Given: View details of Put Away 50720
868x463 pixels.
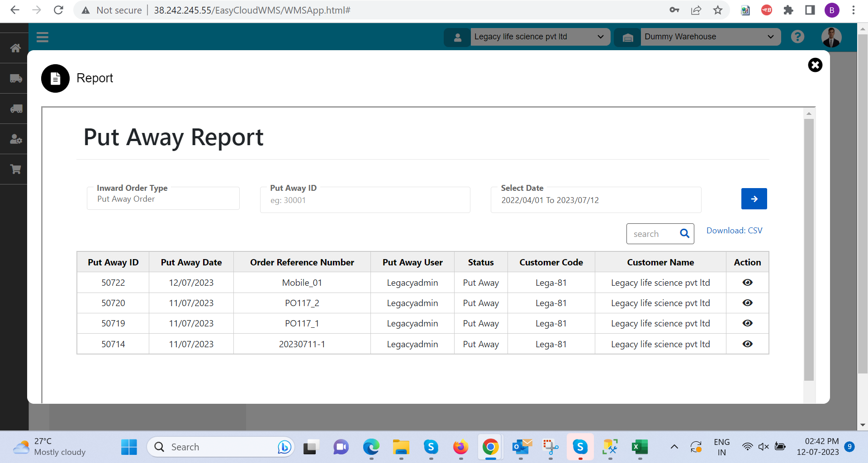Looking at the screenshot, I should pyautogui.click(x=747, y=303).
